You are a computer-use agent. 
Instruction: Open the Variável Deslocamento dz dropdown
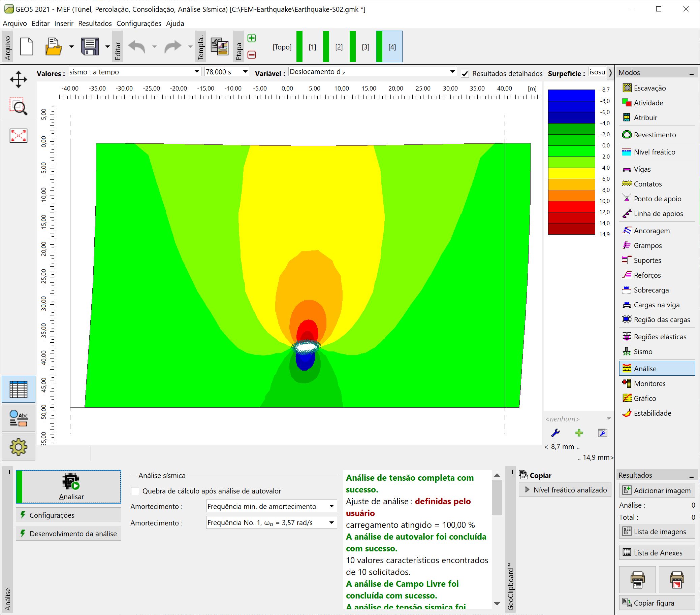coord(373,71)
